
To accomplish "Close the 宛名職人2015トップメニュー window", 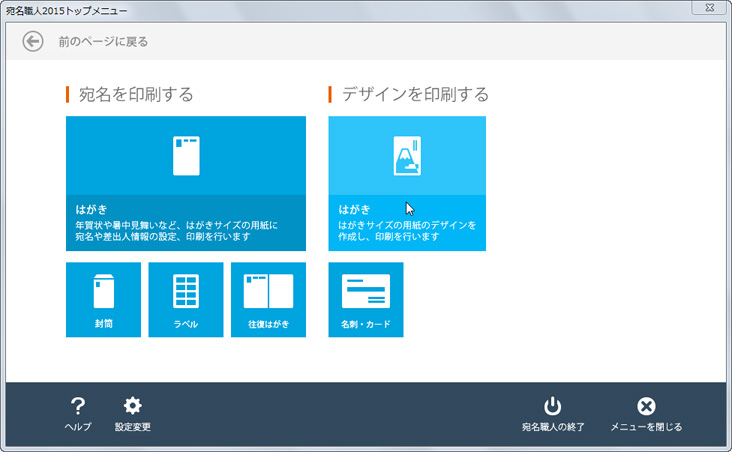I will tap(708, 8).
